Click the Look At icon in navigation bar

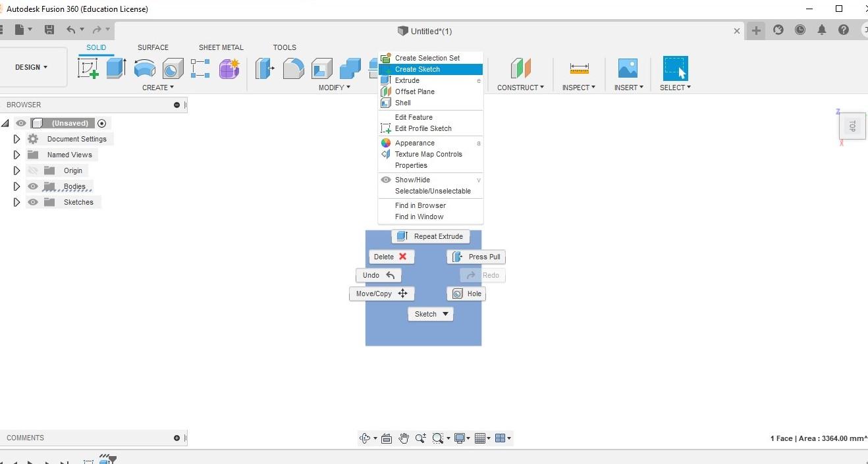tap(387, 438)
